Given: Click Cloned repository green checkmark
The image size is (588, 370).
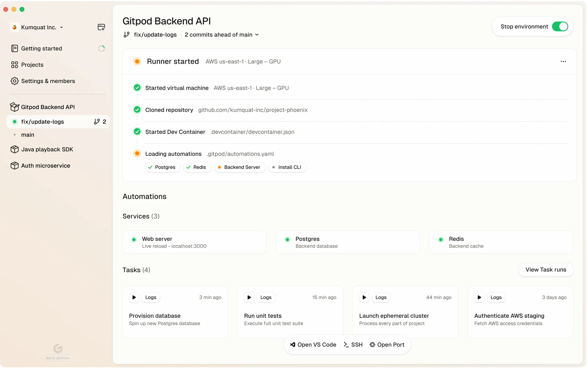Looking at the screenshot, I should 137,110.
